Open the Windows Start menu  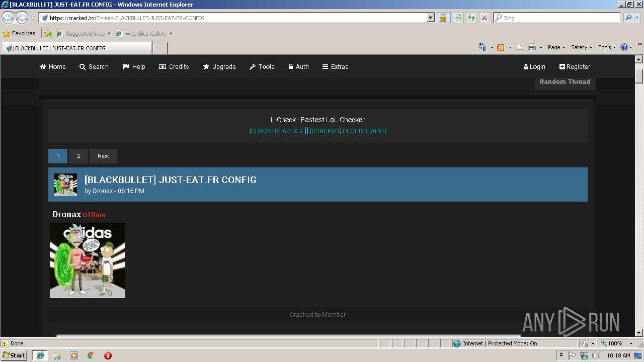point(14,355)
